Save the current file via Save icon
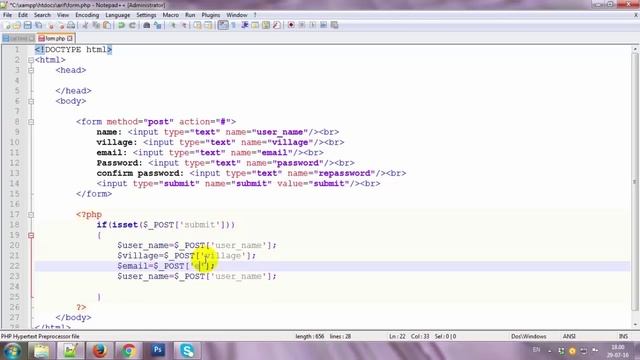Screen dimensions: 640x360 click(x=27, y=25)
